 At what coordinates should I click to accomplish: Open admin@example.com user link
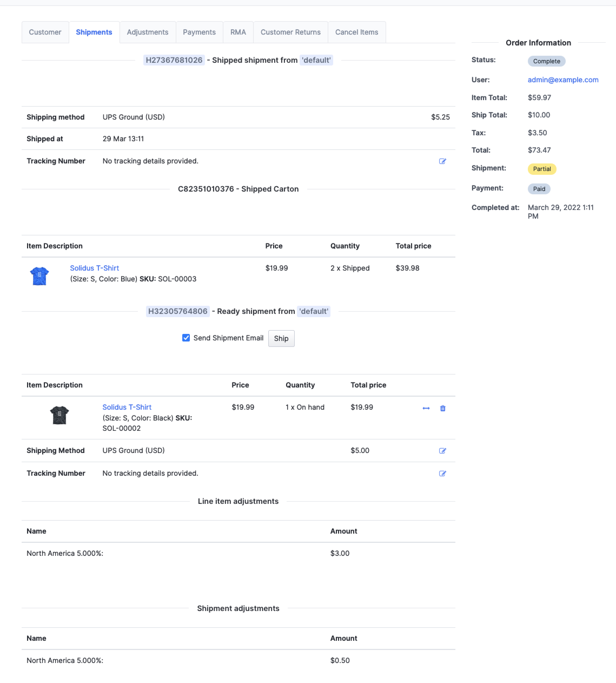pyautogui.click(x=562, y=80)
